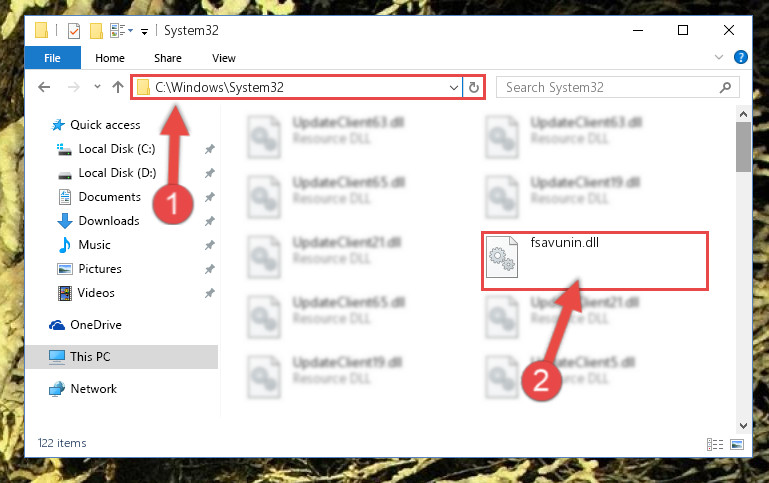Select the fsavunin.dll file
Image resolution: width=769 pixels, height=483 pixels.
click(x=594, y=261)
